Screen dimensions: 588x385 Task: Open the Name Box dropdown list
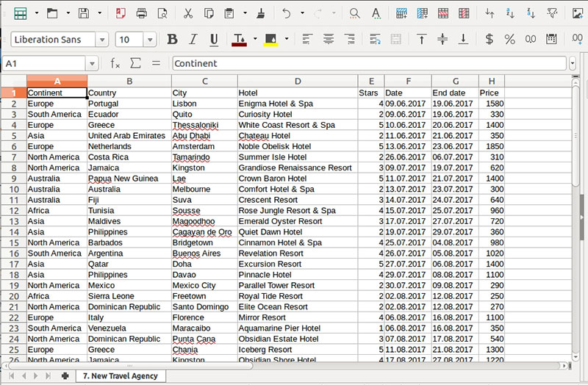91,64
